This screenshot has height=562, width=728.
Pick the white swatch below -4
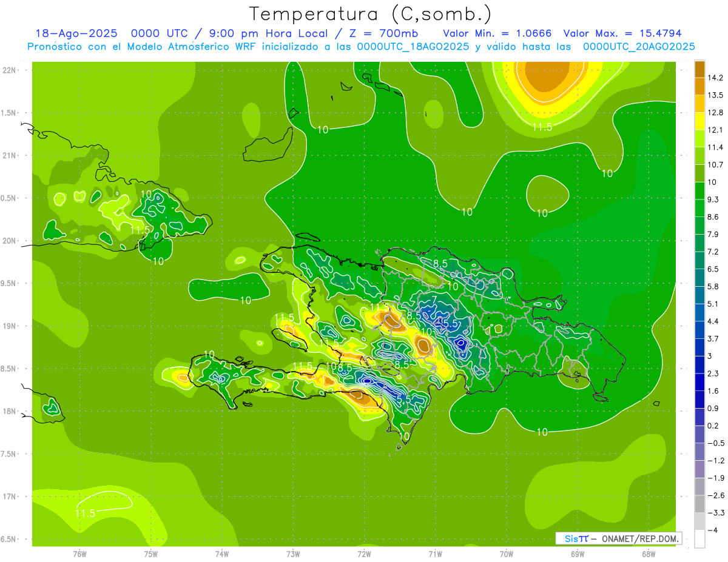tap(699, 539)
